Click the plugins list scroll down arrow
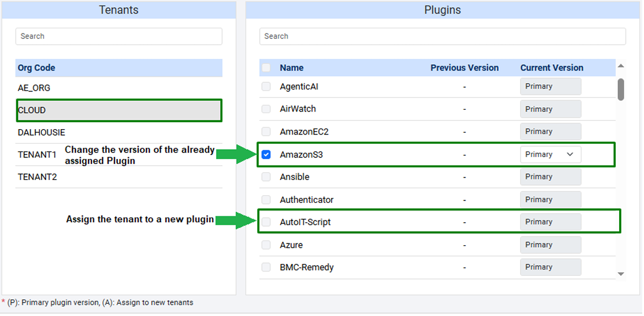 pyautogui.click(x=620, y=274)
